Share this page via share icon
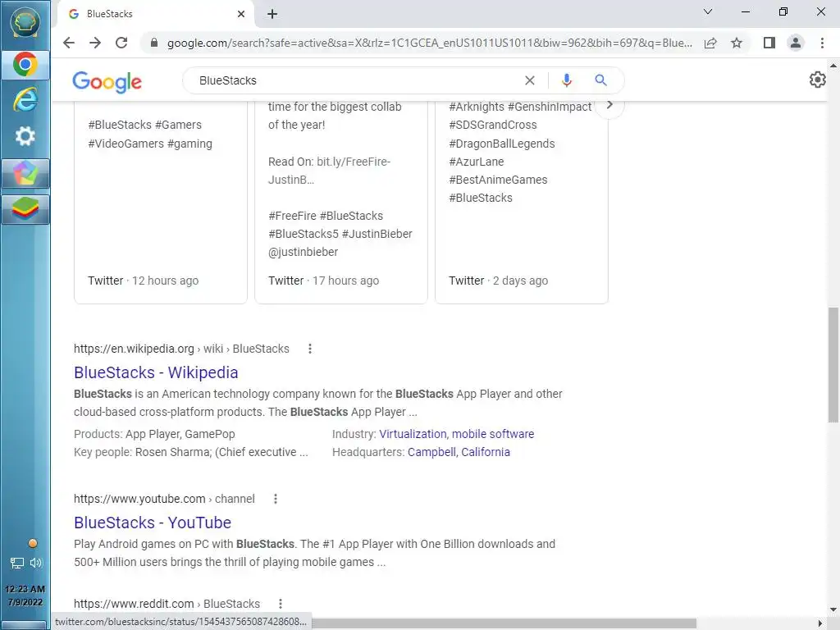The width and height of the screenshot is (840, 630). pyautogui.click(x=710, y=43)
